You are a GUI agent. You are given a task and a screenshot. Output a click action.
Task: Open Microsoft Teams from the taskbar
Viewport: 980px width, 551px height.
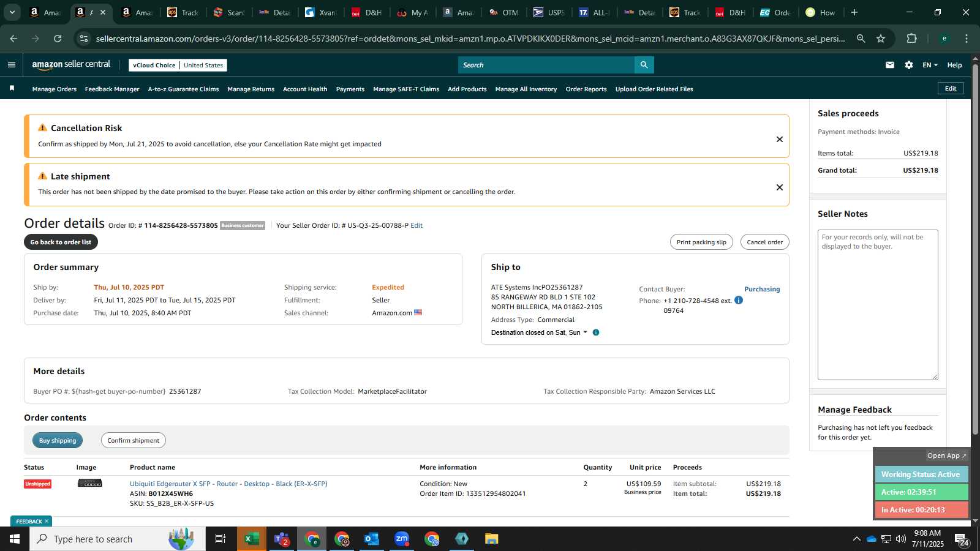282,539
